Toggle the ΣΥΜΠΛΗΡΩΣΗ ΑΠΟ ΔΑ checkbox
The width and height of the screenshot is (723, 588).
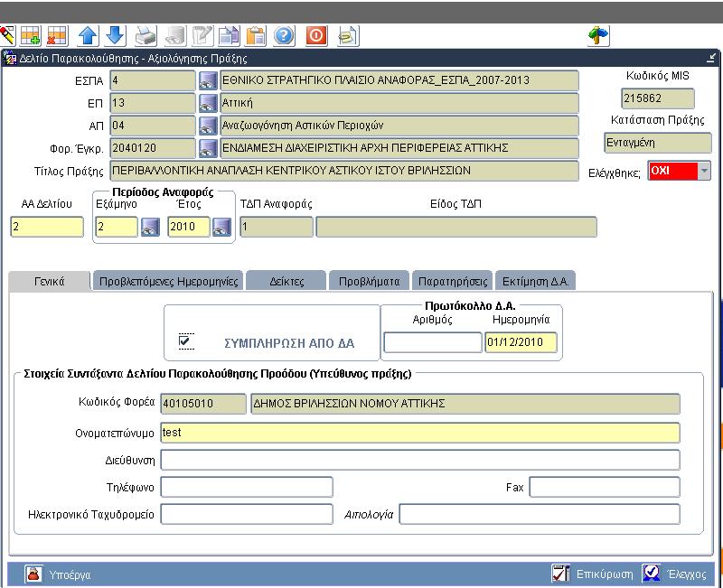tap(185, 341)
